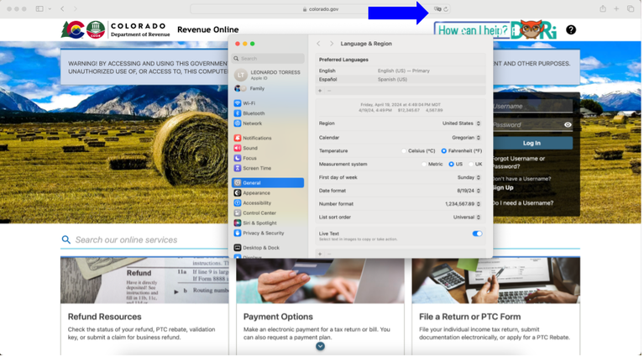Screen dimensions: 644x362
Task: Click the Safari translate icon in address bar
Action: [437, 8]
